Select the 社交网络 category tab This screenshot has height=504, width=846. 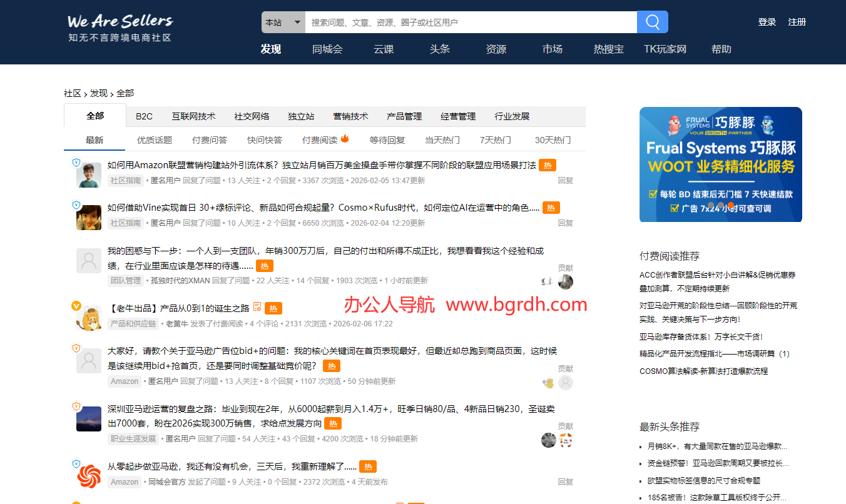[x=252, y=116]
